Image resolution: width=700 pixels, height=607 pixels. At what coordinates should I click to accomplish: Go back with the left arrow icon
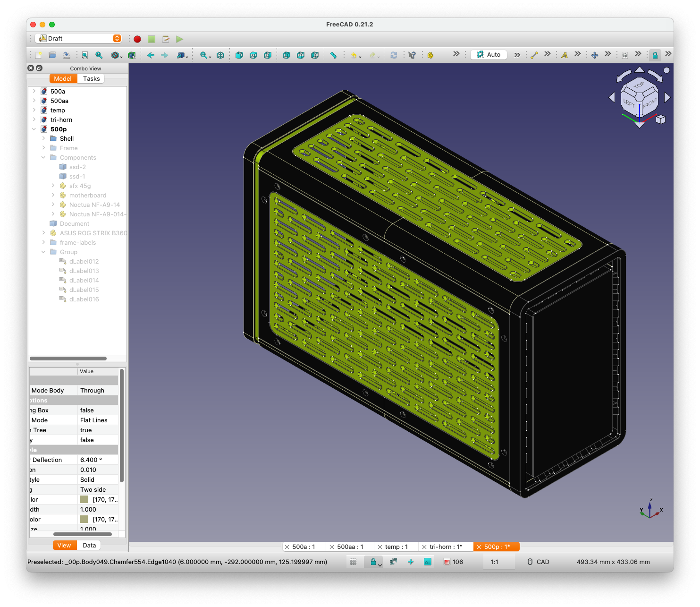pyautogui.click(x=151, y=55)
